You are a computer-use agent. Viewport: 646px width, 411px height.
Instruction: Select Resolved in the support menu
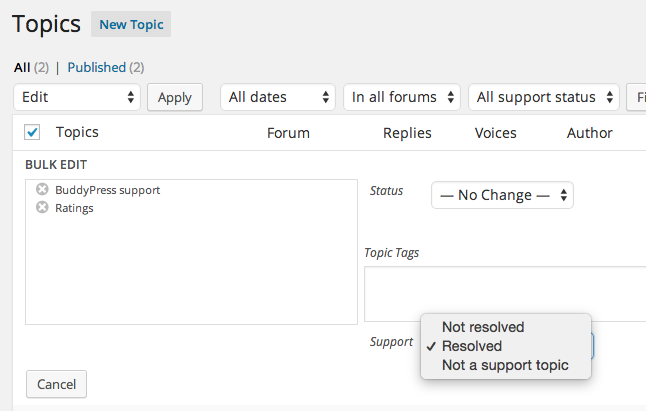coord(472,346)
